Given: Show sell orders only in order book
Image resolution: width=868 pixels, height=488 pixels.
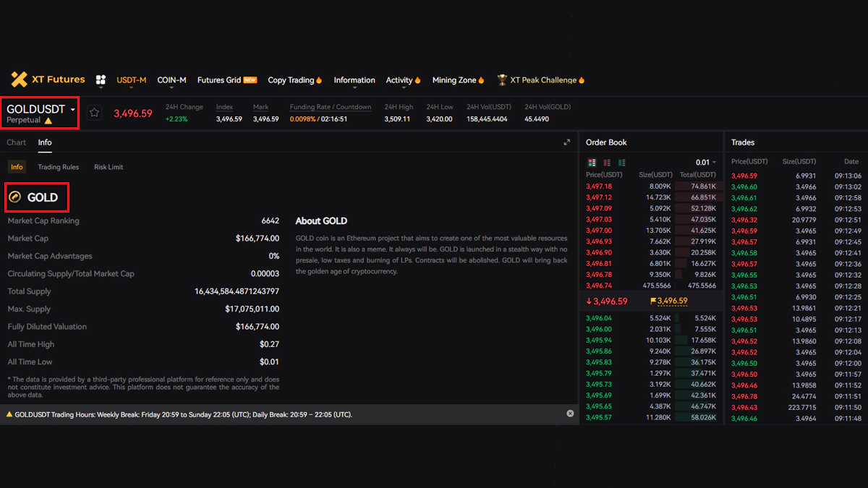Looking at the screenshot, I should pyautogui.click(x=607, y=162).
